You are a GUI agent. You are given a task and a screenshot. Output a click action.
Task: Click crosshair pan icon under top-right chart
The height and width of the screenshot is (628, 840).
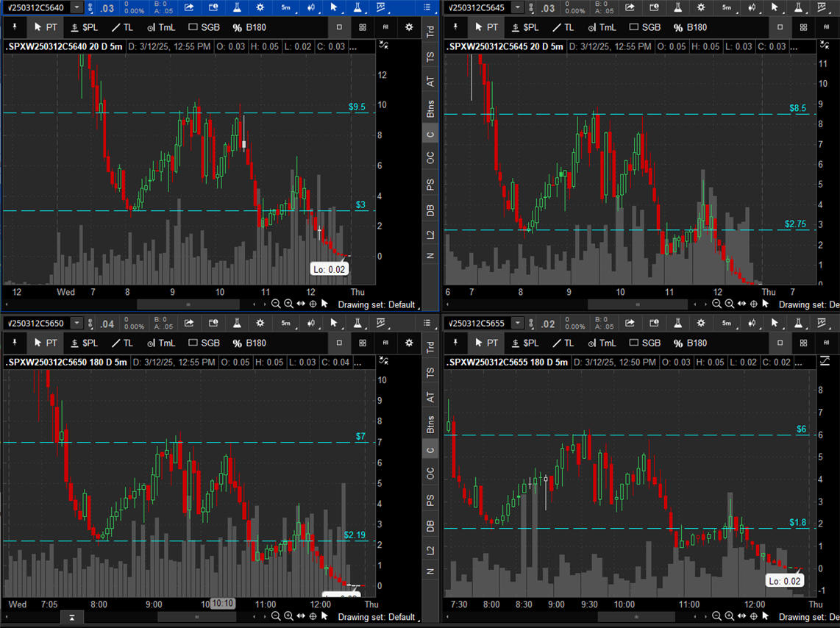pyautogui.click(x=754, y=304)
